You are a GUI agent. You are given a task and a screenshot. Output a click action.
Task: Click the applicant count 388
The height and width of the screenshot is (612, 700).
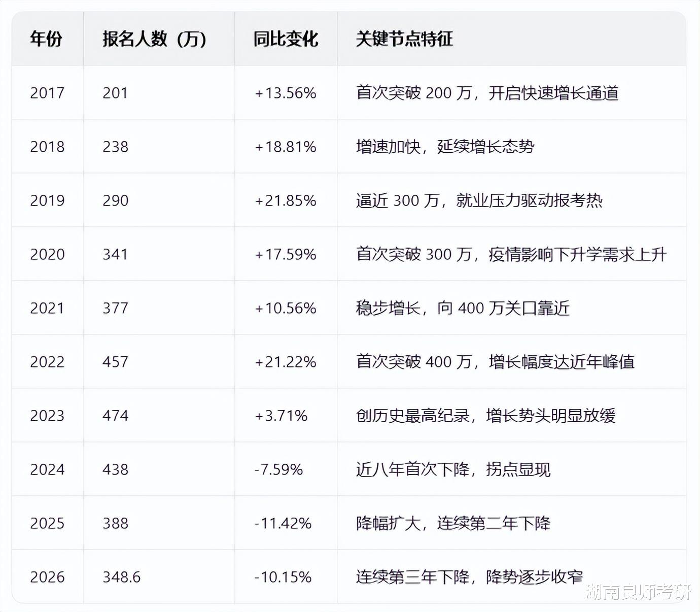tap(115, 523)
